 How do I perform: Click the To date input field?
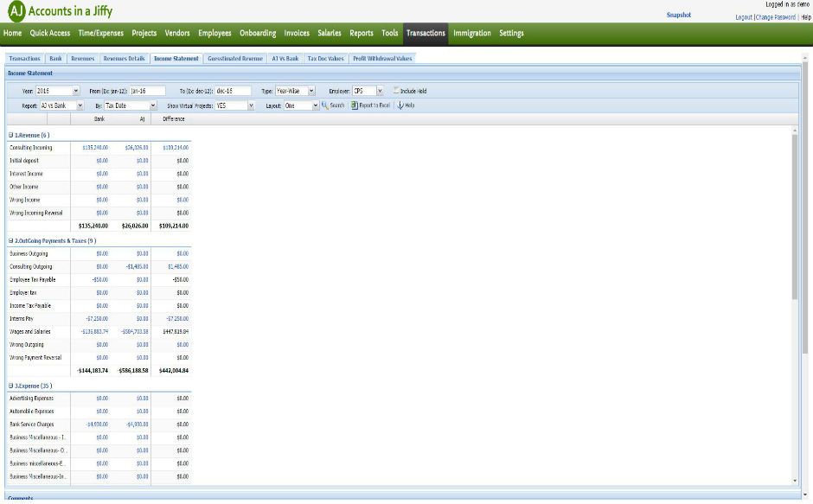[x=233, y=91]
